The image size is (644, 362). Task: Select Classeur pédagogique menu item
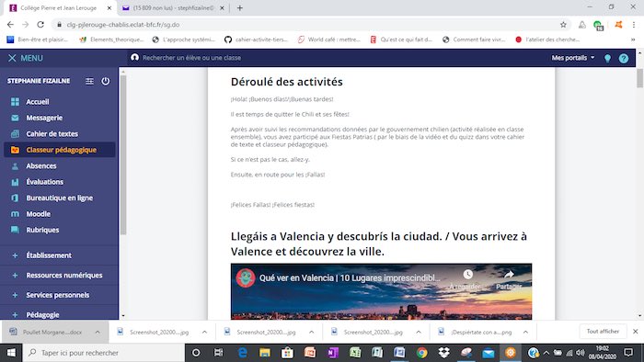(59, 150)
